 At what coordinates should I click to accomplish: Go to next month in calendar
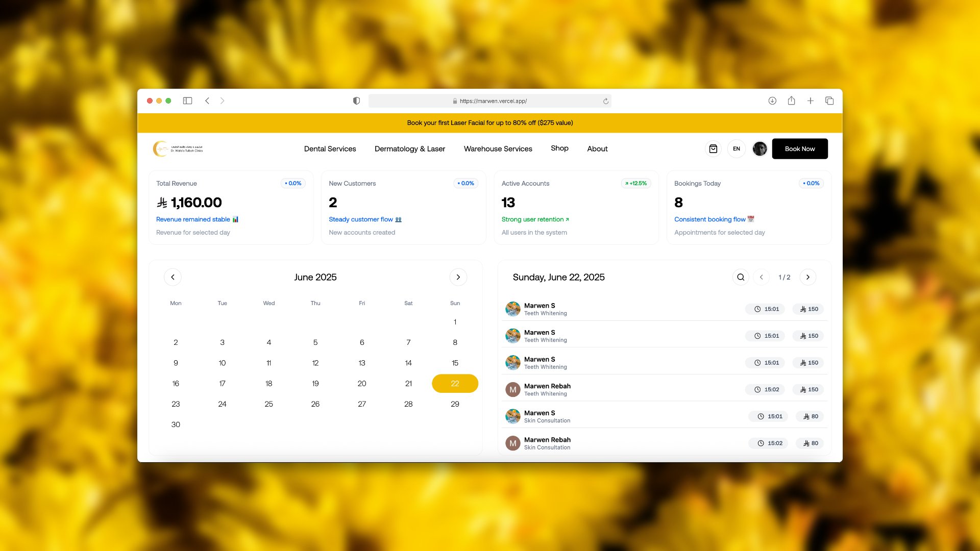tap(458, 277)
